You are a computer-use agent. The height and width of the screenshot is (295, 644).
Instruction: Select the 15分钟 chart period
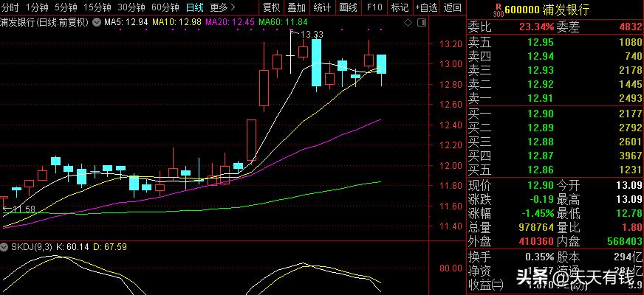click(97, 7)
